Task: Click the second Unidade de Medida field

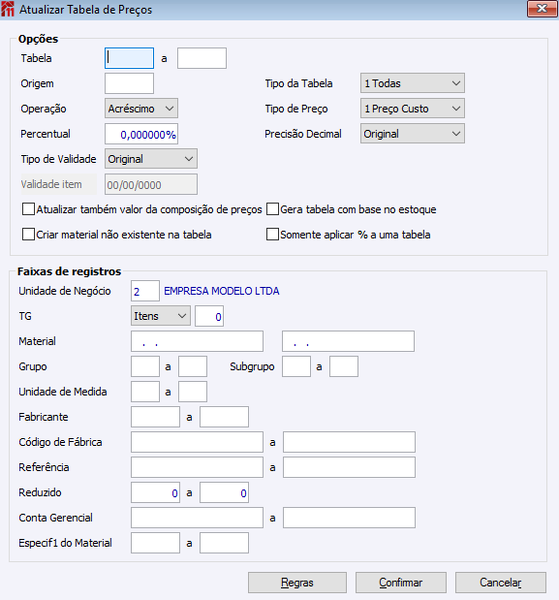Action: pos(193,391)
